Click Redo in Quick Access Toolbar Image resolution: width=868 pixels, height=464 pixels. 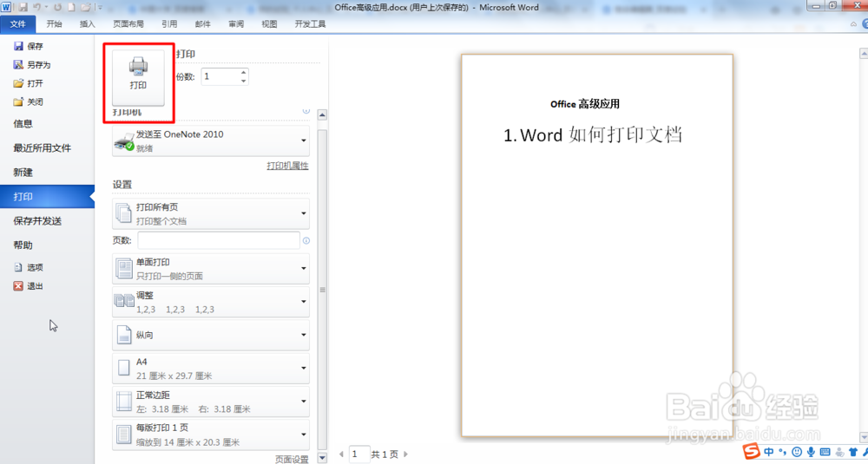(57, 7)
